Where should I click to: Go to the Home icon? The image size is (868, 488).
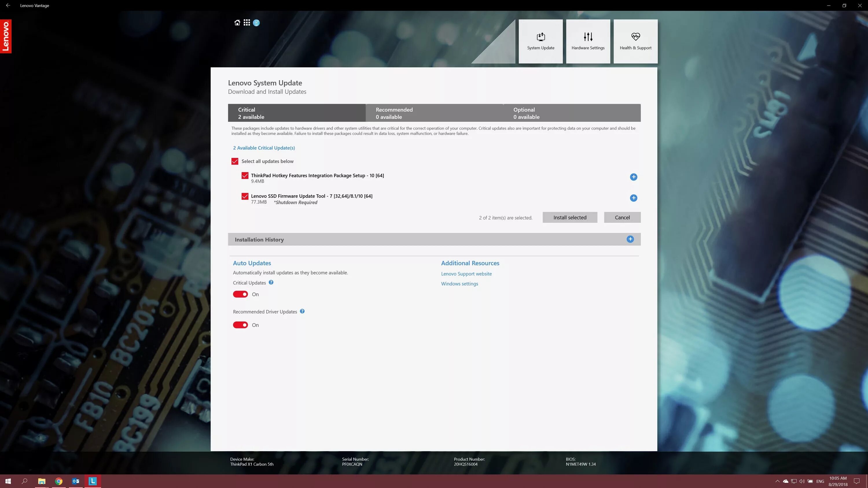pos(237,23)
